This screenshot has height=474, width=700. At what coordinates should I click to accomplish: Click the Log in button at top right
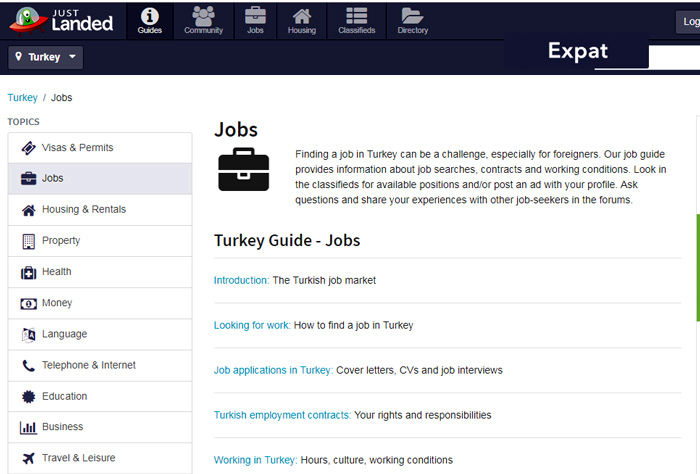tap(688, 22)
